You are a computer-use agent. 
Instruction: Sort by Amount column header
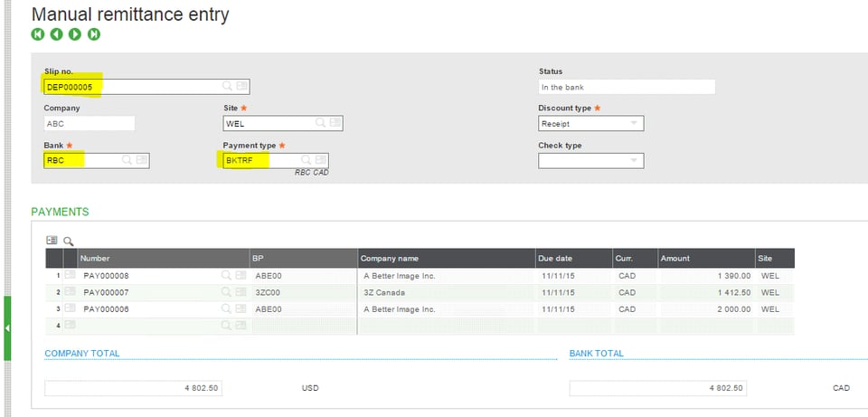click(706, 258)
